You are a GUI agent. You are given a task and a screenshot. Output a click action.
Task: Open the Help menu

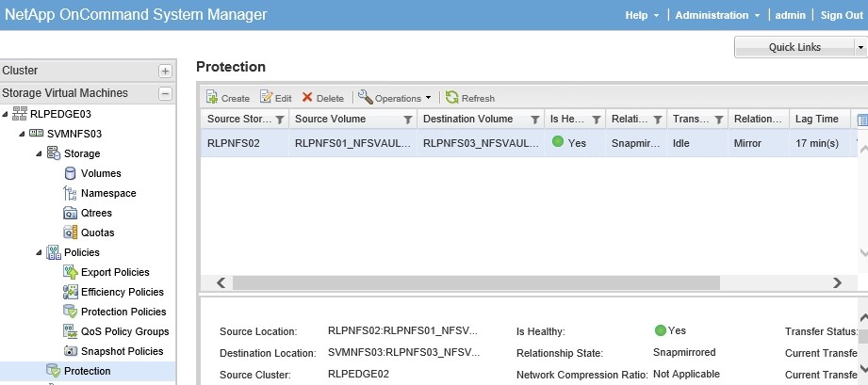click(643, 15)
